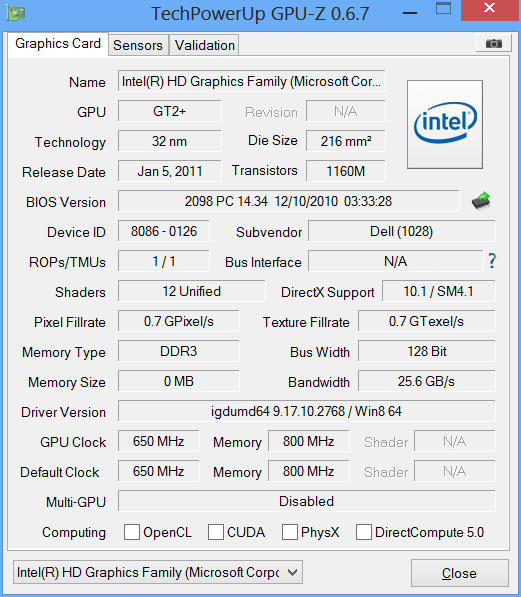
Task: Switch to the Sensors tab
Action: click(x=138, y=45)
